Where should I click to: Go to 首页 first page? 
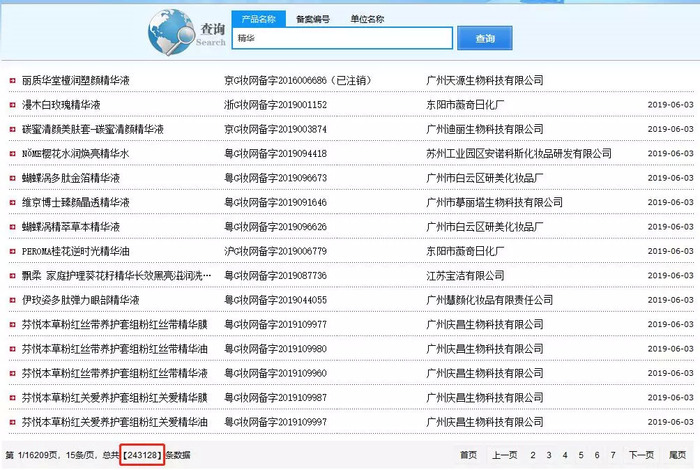point(468,455)
